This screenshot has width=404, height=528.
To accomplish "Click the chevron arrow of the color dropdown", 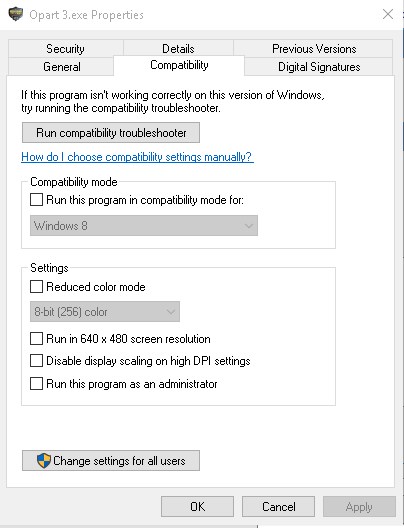I will (171, 312).
